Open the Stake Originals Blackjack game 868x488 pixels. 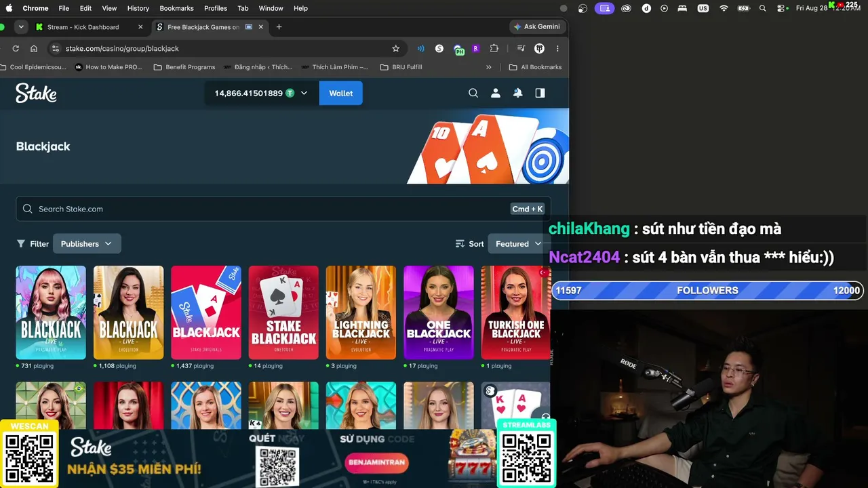206,312
